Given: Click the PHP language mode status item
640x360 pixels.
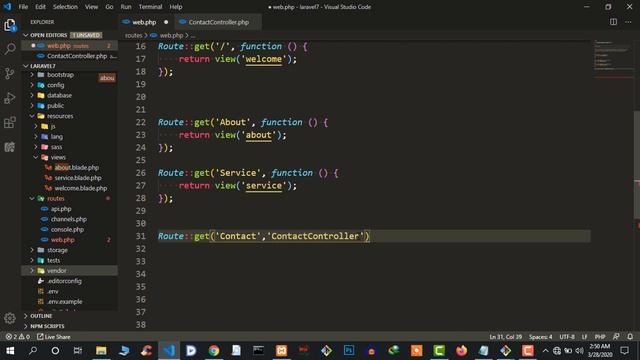Looking at the screenshot, I should (x=600, y=337).
